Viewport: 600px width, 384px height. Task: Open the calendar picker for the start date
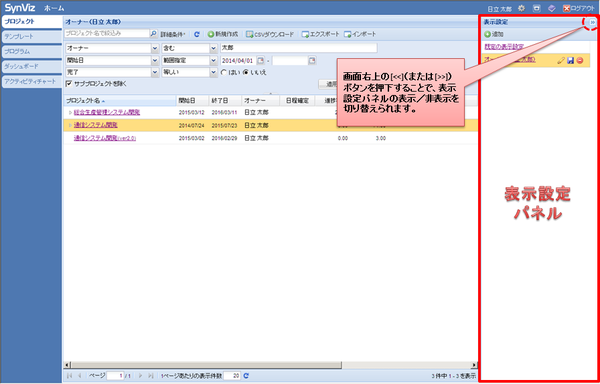coord(260,60)
